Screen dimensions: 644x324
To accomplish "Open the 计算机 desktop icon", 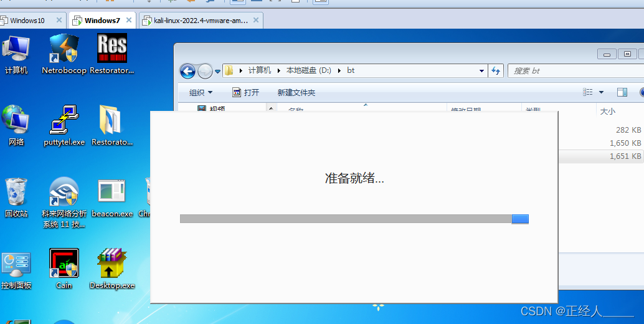I will 16,54.
